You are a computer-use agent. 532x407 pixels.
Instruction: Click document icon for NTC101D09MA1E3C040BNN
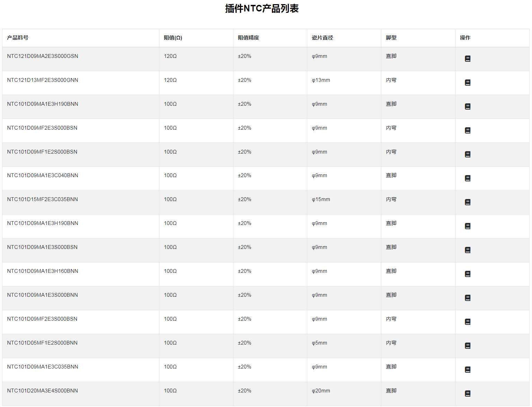click(x=467, y=178)
